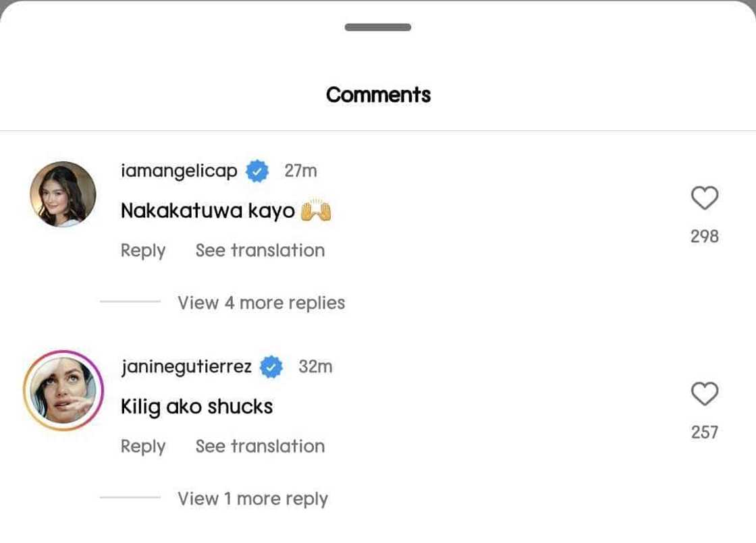Select the Comments header title
The width and height of the screenshot is (756, 543).
pos(378,94)
